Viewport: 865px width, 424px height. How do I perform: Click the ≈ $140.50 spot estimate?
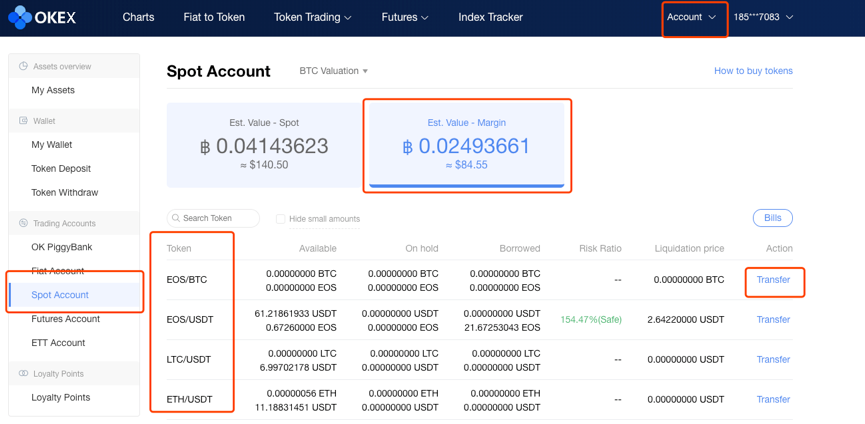tap(264, 164)
